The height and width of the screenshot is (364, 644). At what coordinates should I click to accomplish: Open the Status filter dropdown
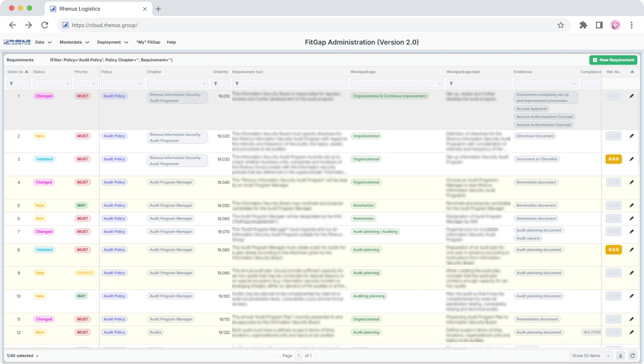point(52,83)
